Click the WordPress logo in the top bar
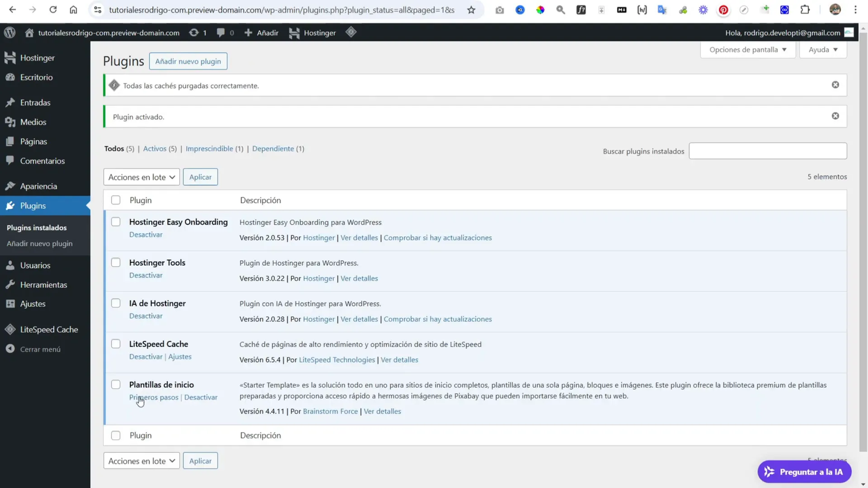The width and height of the screenshot is (868, 488). [x=9, y=33]
